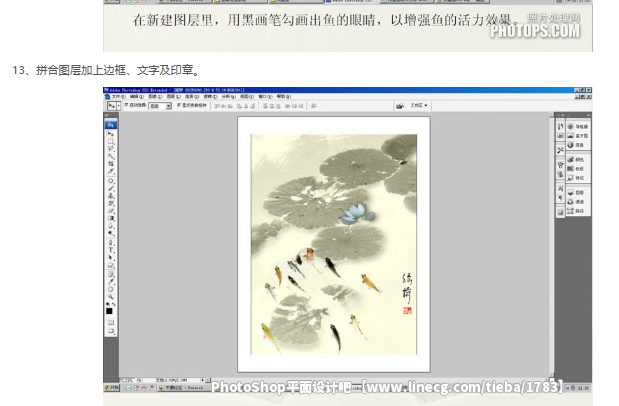Select the Clone Stamp tool
The image size is (619, 406).
click(111, 195)
